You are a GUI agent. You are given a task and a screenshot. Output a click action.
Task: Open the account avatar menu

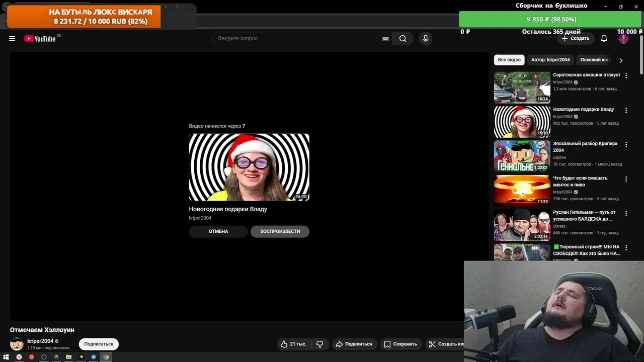coord(623,39)
